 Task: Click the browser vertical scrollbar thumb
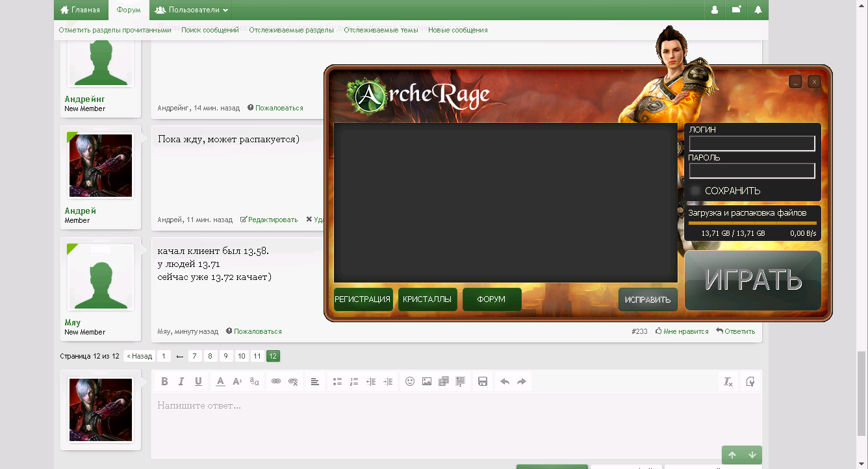[x=862, y=393]
